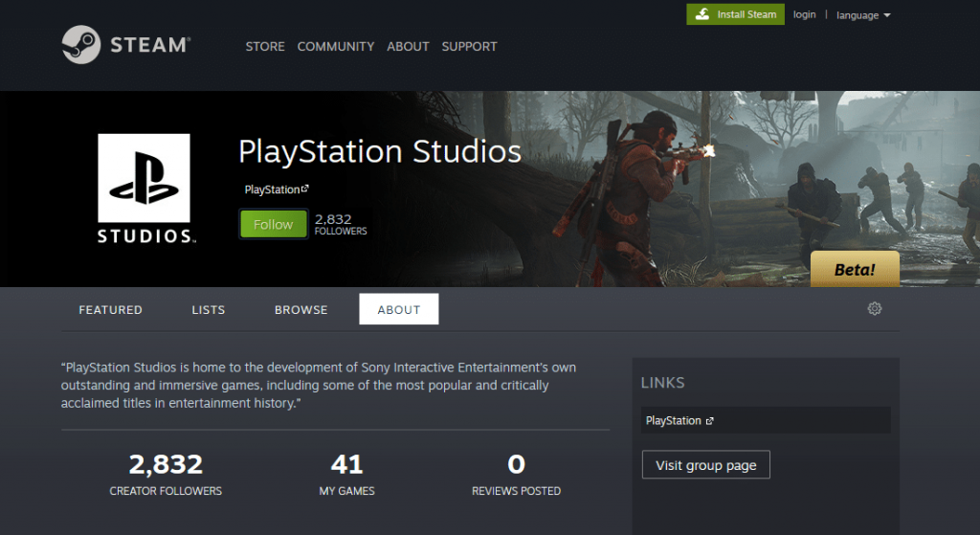This screenshot has width=980, height=535.
Task: Click the login link
Action: [804, 14]
